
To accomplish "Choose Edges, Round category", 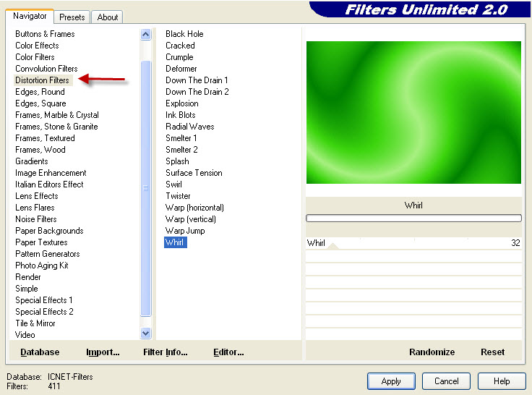I will [40, 92].
